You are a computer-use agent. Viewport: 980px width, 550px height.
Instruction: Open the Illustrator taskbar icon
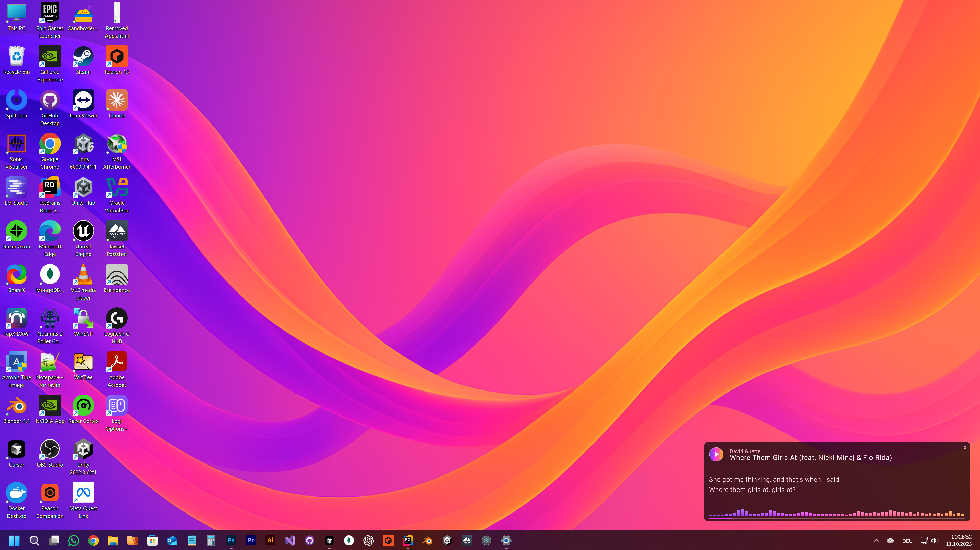tap(270, 540)
